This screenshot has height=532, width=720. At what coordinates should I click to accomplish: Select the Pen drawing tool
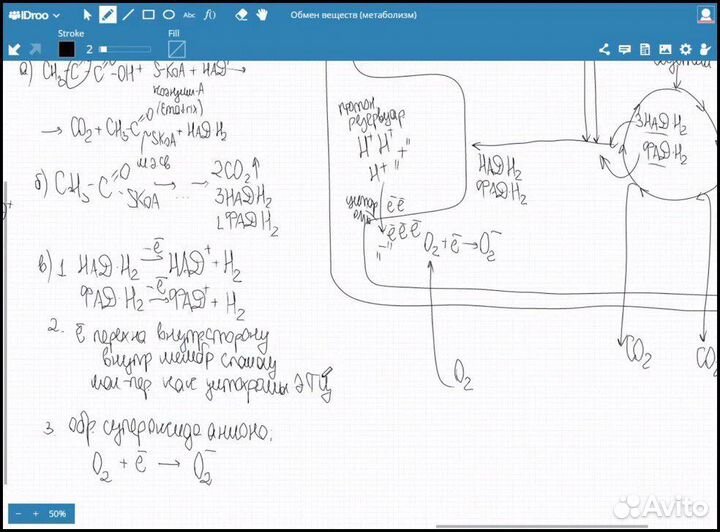[107, 15]
